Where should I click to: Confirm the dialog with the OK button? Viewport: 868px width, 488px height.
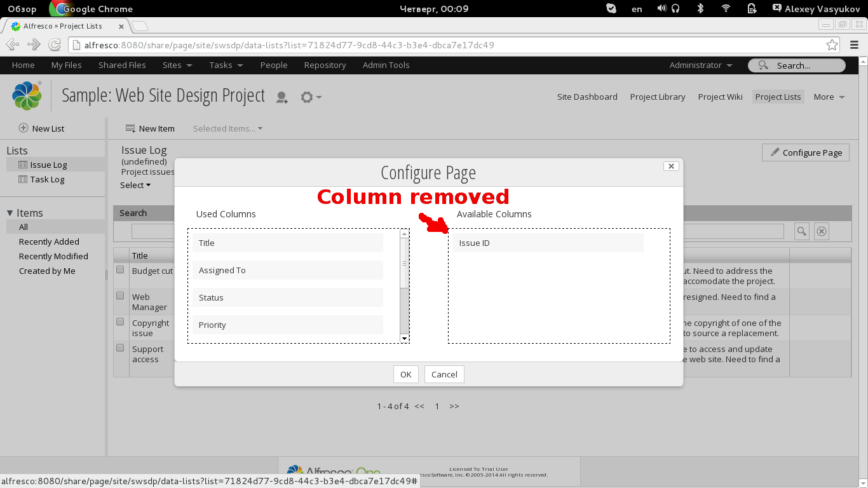pyautogui.click(x=405, y=374)
